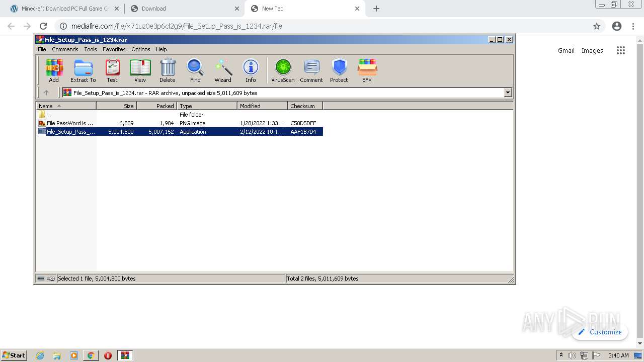Open the Tools menu
Screen dimensions: 644x362
[x=91, y=49]
